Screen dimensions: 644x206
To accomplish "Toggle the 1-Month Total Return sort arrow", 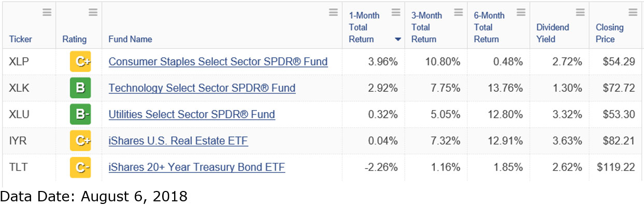I will (x=397, y=39).
